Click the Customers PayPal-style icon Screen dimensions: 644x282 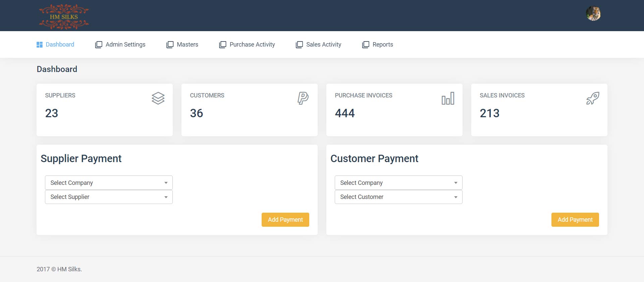(x=303, y=98)
